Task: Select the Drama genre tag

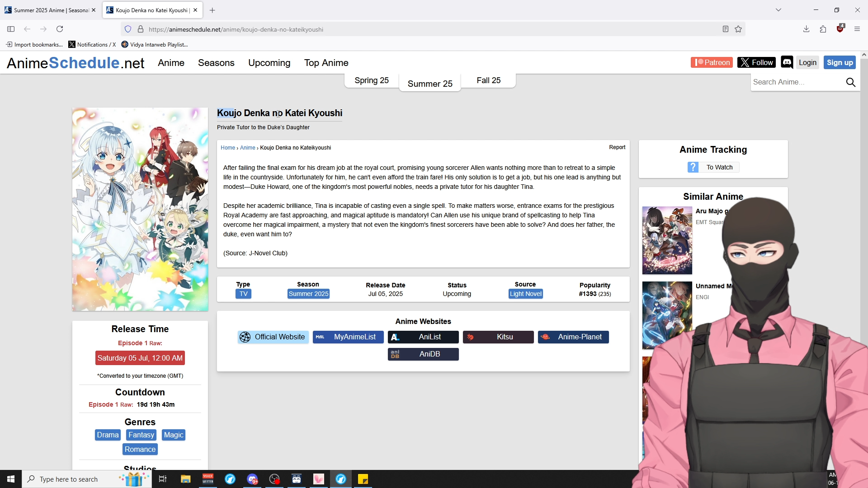Action: click(108, 435)
